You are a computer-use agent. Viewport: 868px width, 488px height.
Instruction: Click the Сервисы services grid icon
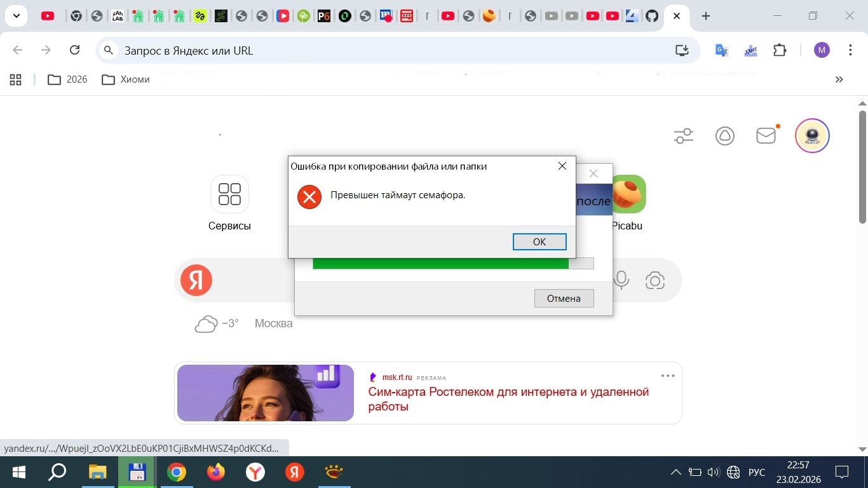click(x=229, y=194)
